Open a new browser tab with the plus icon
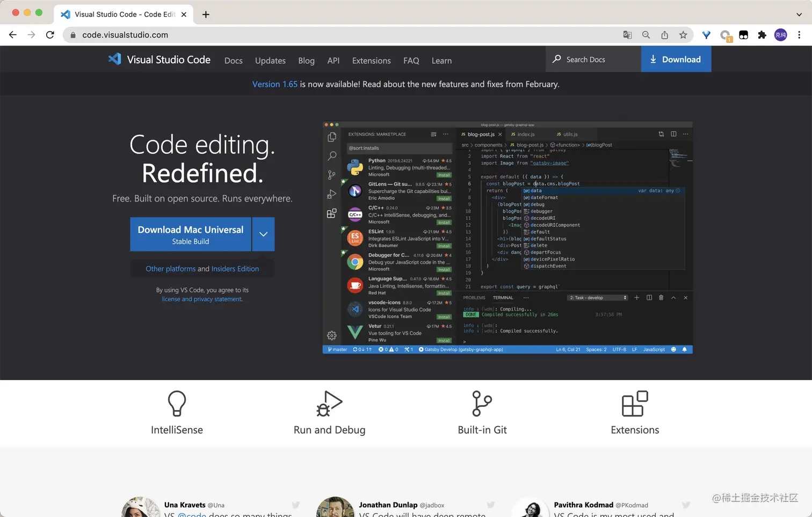This screenshot has height=517, width=812. 206,15
